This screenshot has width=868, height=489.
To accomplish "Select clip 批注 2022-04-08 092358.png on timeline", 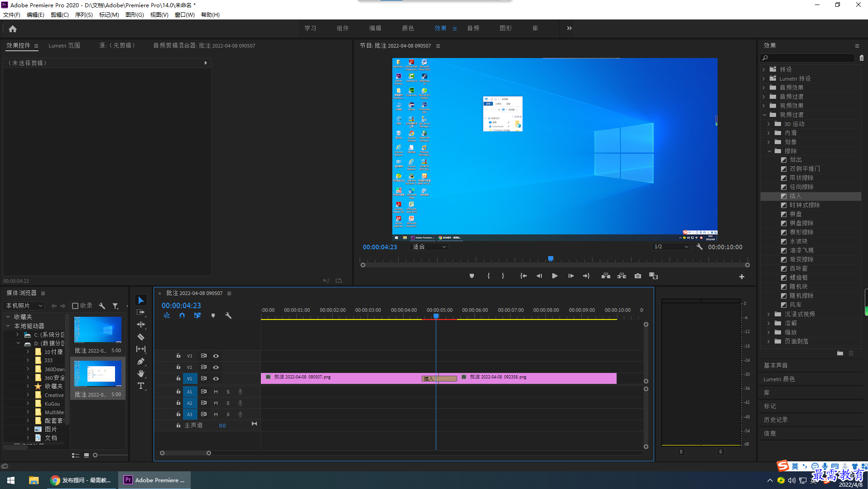I will 538,378.
